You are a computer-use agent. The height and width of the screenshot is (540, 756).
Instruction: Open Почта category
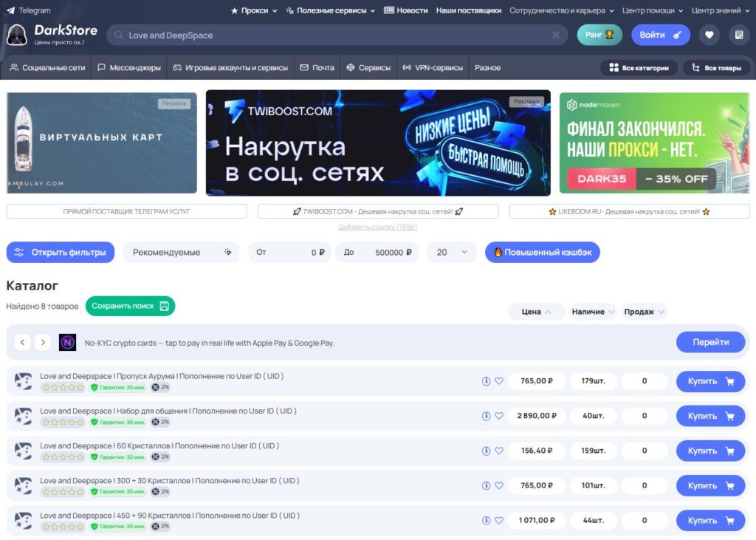[317, 67]
